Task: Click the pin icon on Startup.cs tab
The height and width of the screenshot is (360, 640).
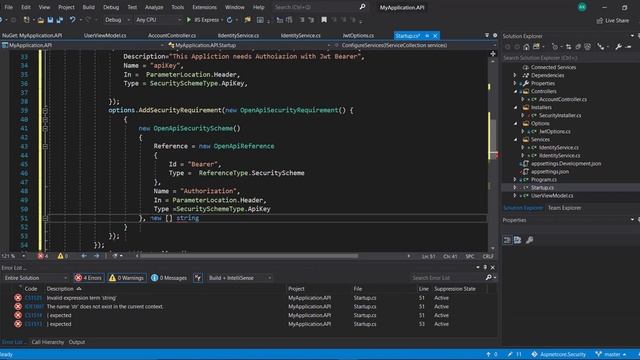Action: [427, 36]
